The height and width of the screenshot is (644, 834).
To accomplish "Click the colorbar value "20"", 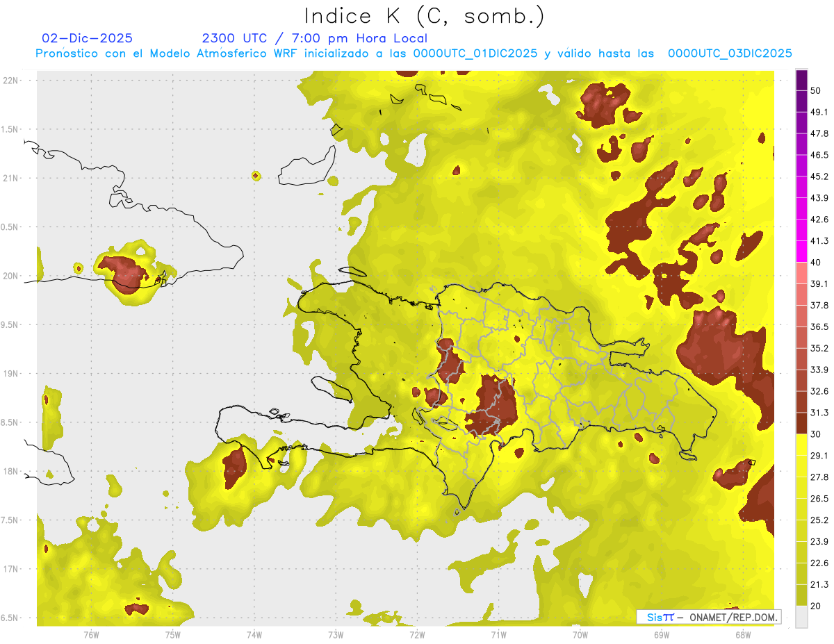I will pyautogui.click(x=816, y=606).
